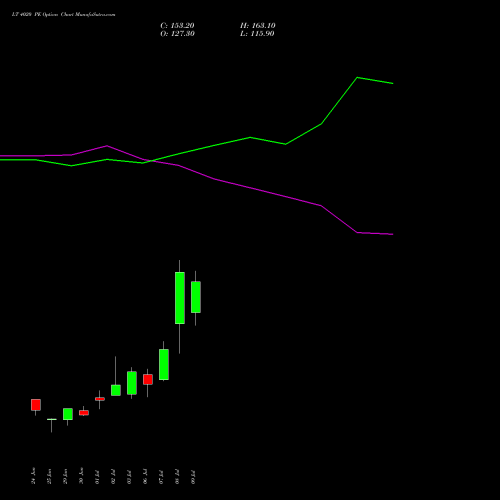Select the close price value C: 153.20

(177, 26)
